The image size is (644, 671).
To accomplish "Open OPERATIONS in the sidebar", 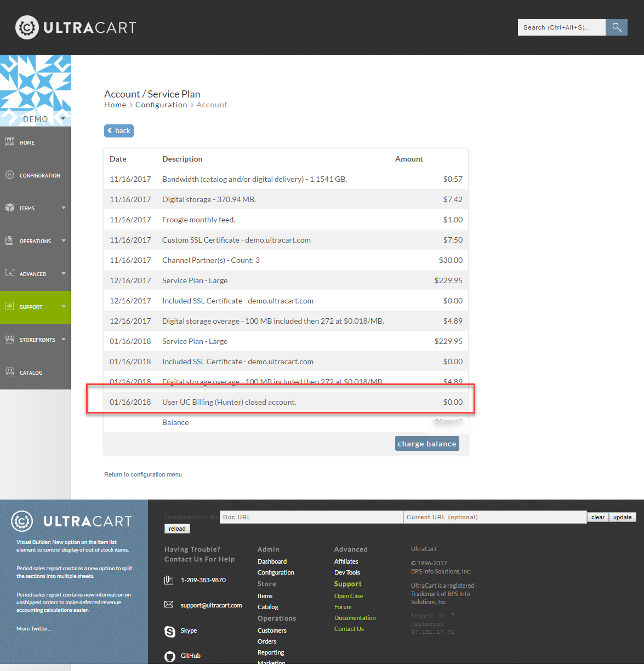I will 35,242.
